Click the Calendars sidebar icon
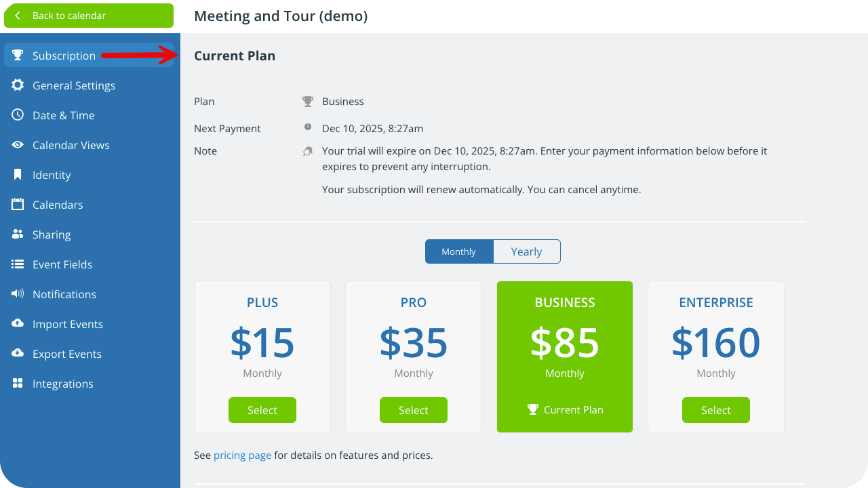The height and width of the screenshot is (488, 868). 18,205
